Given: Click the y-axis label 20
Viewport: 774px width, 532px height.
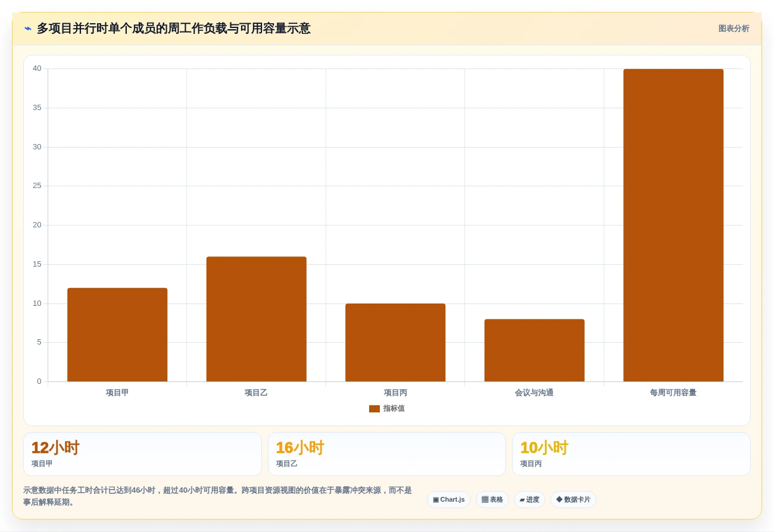Looking at the screenshot, I should [x=37, y=225].
